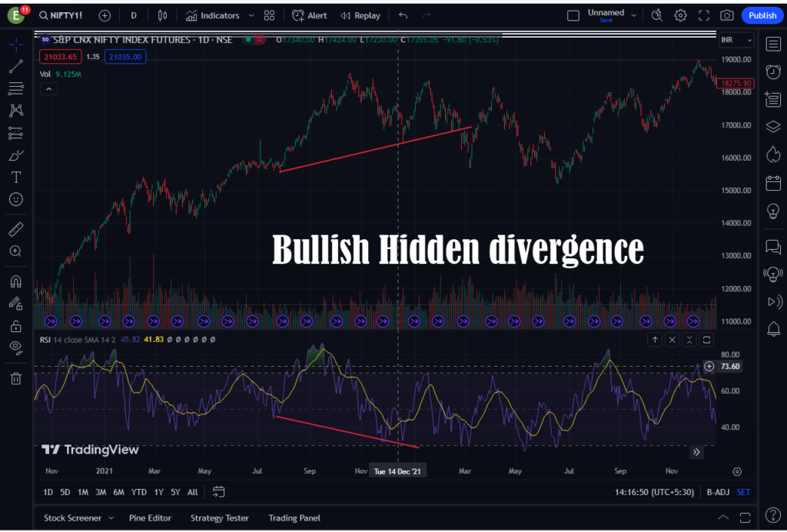Open the economic calendar in right sidebar
Screen dimensions: 787x532
coord(773,183)
